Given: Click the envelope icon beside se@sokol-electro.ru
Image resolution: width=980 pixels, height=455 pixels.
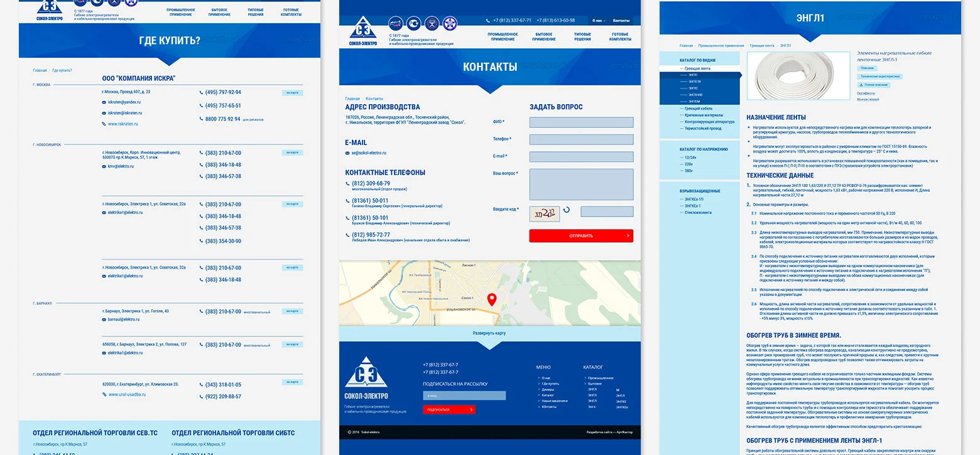Looking at the screenshot, I should (347, 153).
